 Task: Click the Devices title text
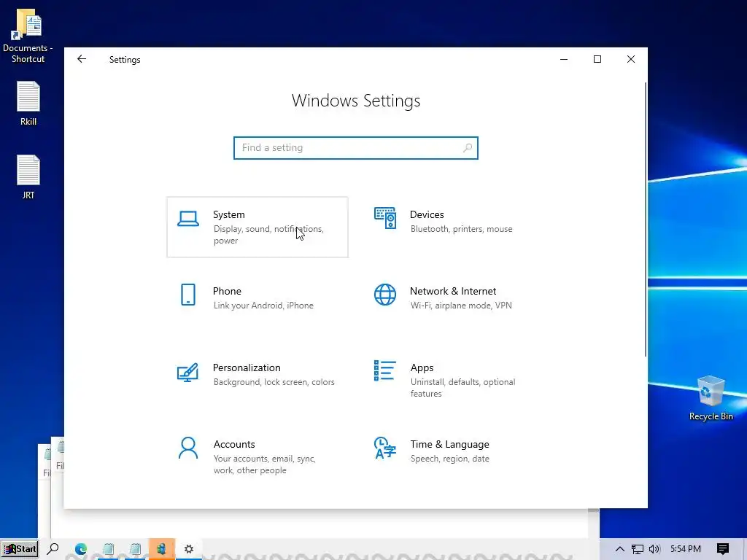click(427, 215)
